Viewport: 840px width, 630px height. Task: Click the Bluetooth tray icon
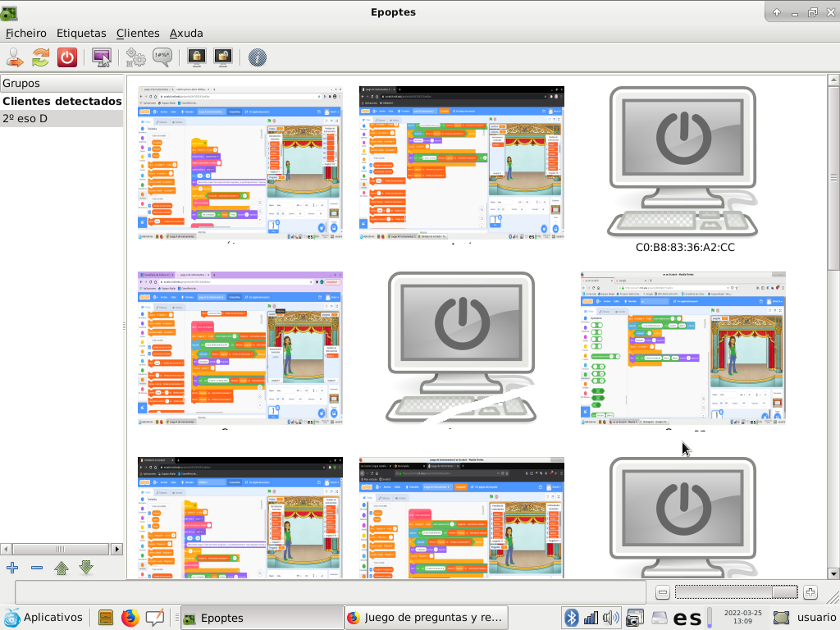pyautogui.click(x=572, y=619)
